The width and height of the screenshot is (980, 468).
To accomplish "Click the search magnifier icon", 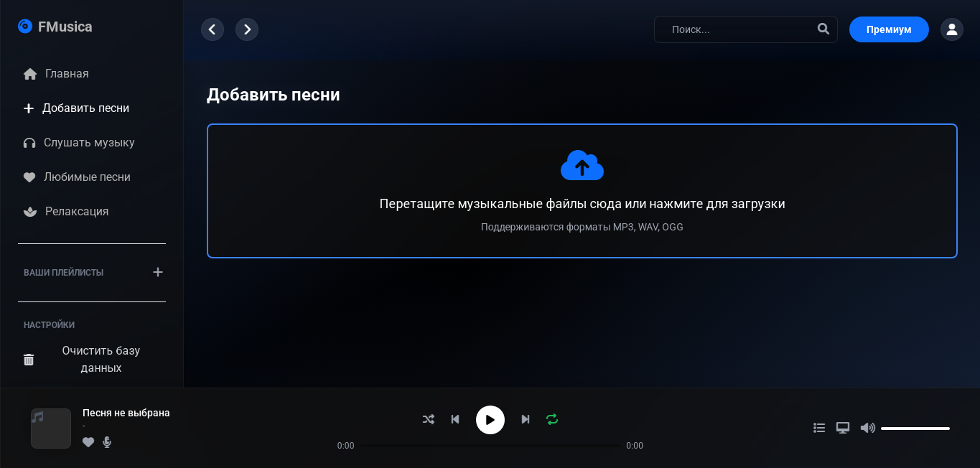I will tap(823, 29).
